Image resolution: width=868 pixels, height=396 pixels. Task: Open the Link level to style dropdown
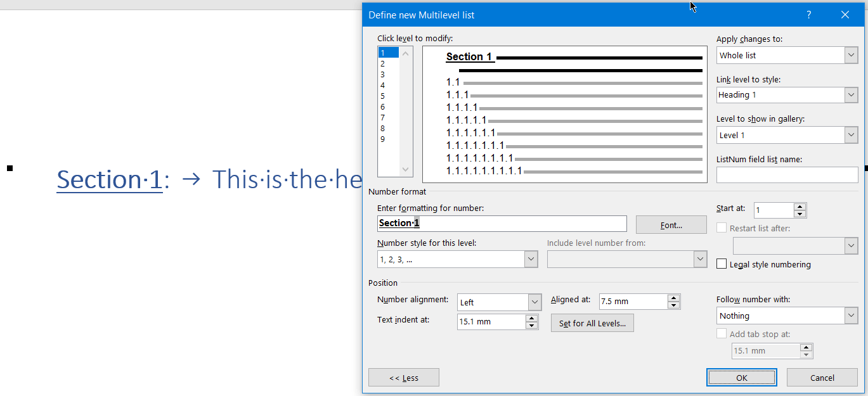(x=852, y=95)
